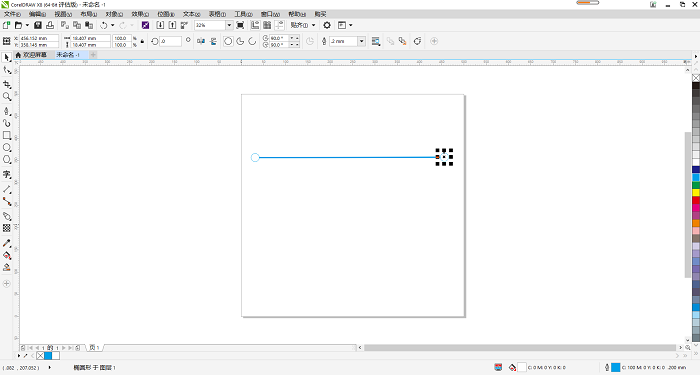Click the rotation angle input field

[171, 41]
